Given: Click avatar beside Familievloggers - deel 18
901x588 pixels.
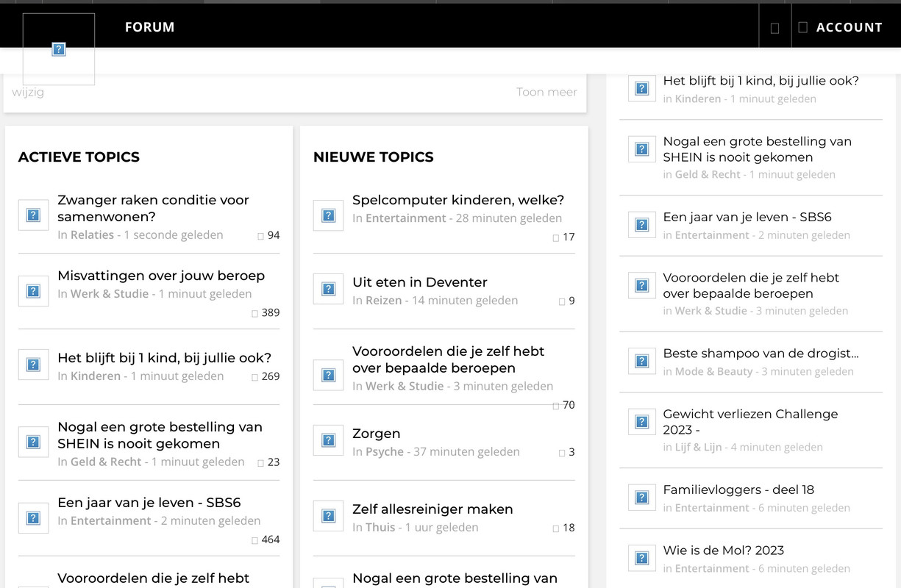Looking at the screenshot, I should point(642,497).
